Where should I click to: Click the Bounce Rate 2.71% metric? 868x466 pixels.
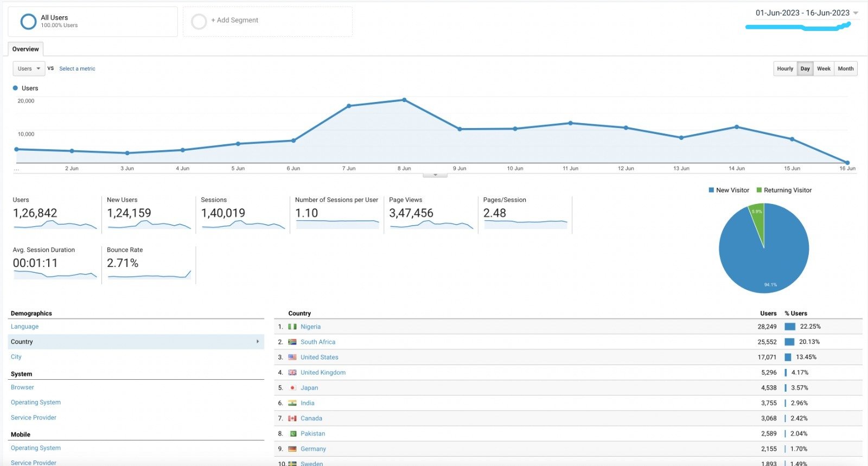[148, 264]
